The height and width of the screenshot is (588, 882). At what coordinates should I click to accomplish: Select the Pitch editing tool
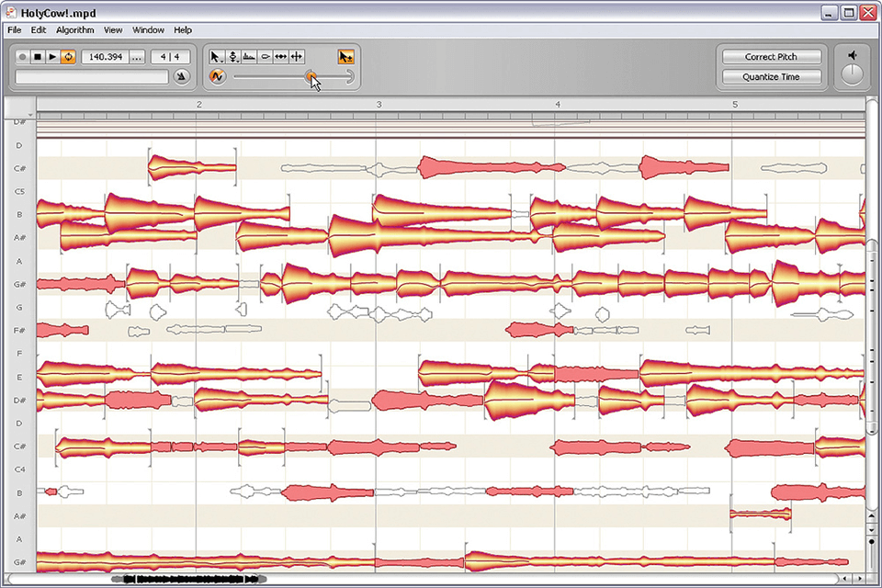[x=232, y=56]
